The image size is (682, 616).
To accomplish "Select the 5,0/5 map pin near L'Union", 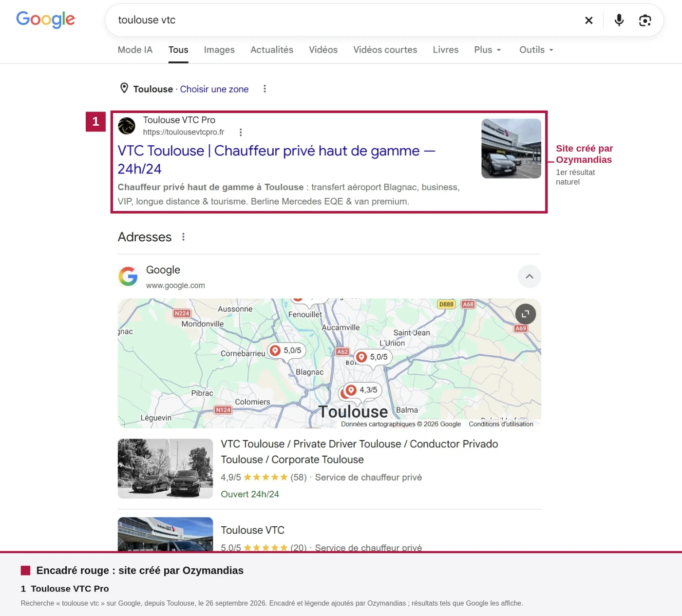I will click(x=373, y=357).
